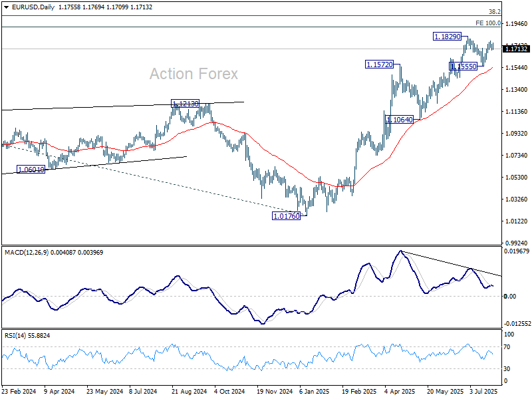This screenshot has width=532, height=399.
Task: Select the 1.01760 low price label
Action: click(286, 216)
